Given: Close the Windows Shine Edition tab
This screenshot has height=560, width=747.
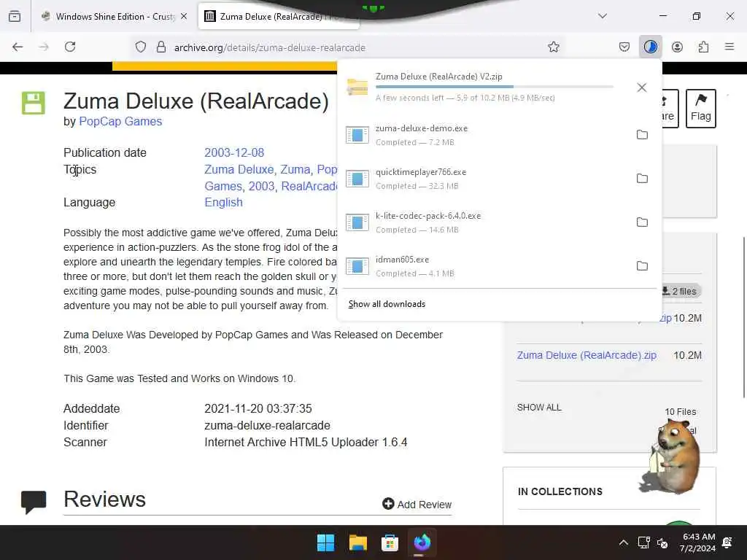Looking at the screenshot, I should pyautogui.click(x=184, y=16).
